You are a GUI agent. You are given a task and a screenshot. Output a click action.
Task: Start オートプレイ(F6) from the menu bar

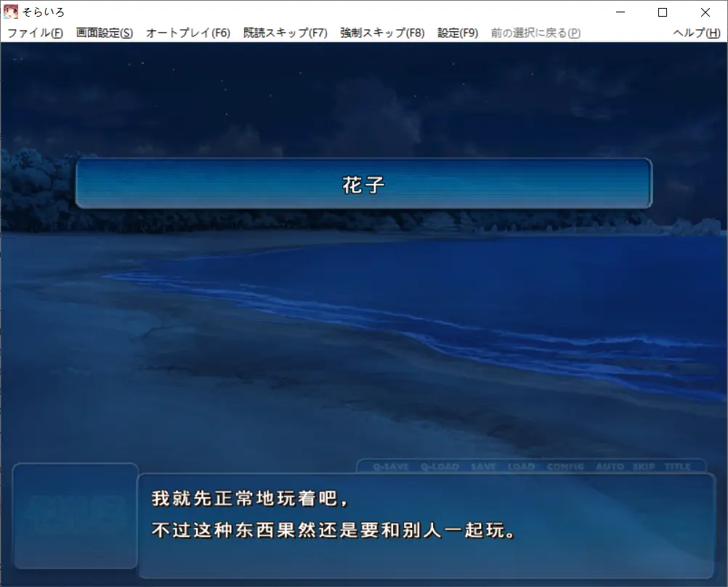click(188, 33)
